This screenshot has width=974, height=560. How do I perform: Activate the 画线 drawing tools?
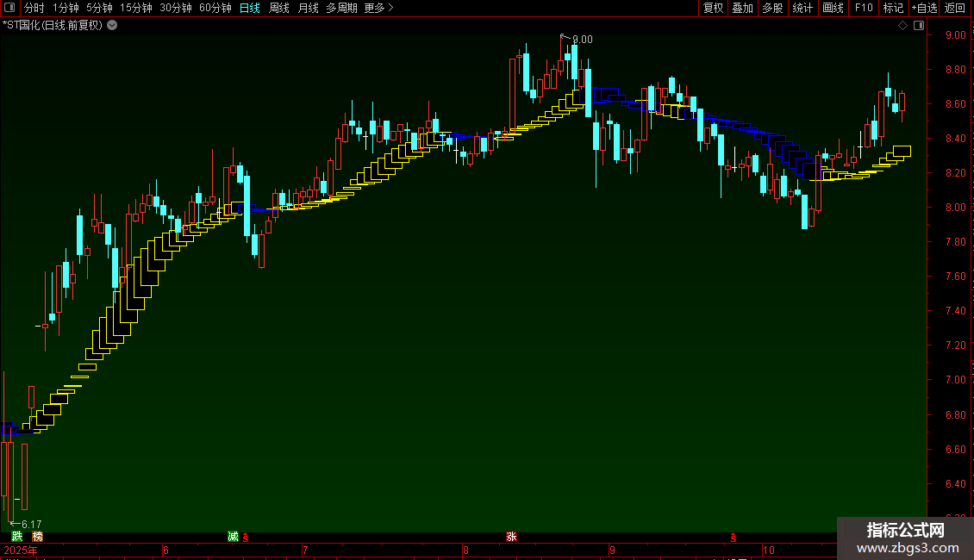(x=833, y=8)
